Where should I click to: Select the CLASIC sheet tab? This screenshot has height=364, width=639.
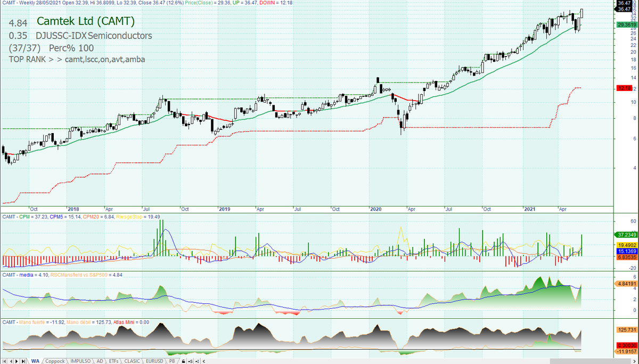point(133,361)
